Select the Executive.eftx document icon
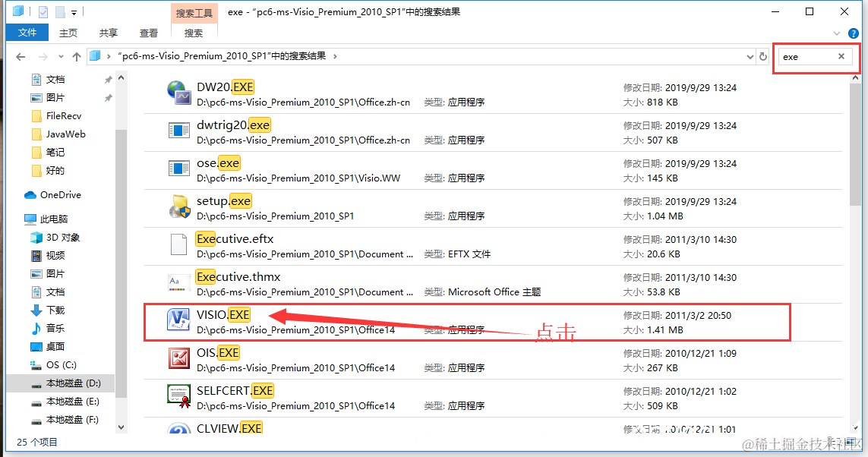 pyautogui.click(x=178, y=244)
